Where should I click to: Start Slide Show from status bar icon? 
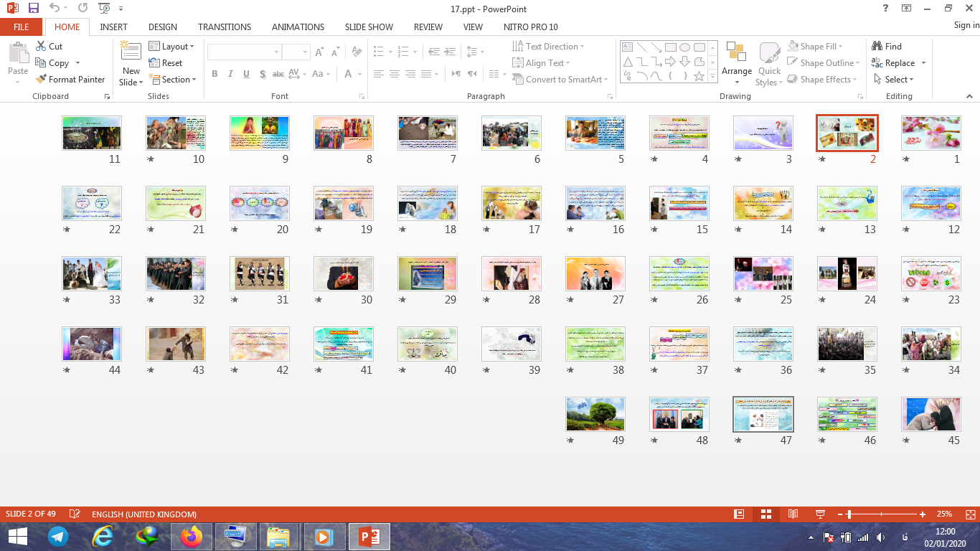tap(820, 514)
